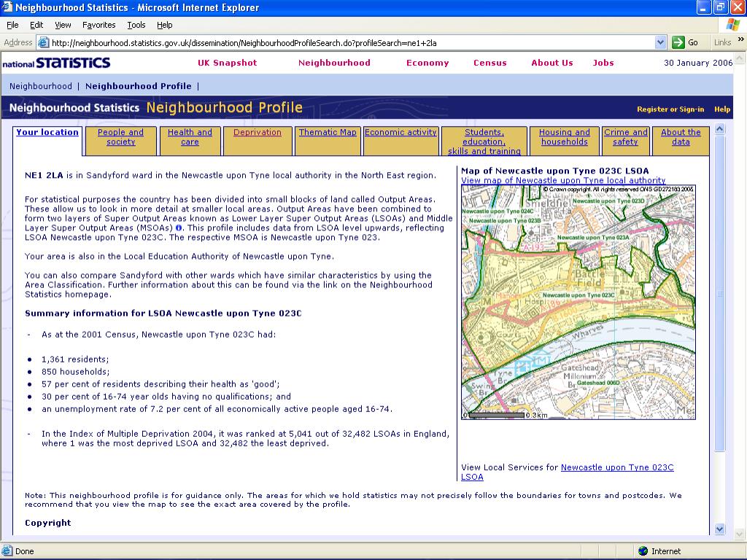Click the inner page scrollbar up arrow

pyautogui.click(x=720, y=128)
